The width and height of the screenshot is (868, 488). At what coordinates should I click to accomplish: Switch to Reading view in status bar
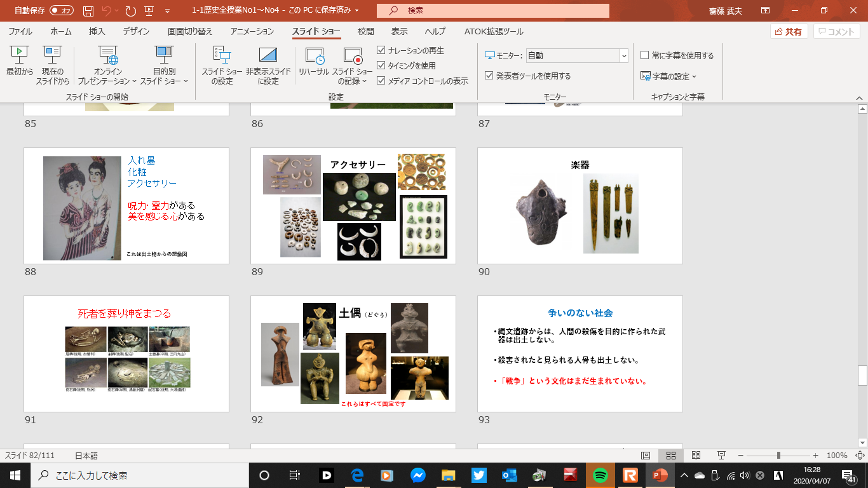click(696, 456)
